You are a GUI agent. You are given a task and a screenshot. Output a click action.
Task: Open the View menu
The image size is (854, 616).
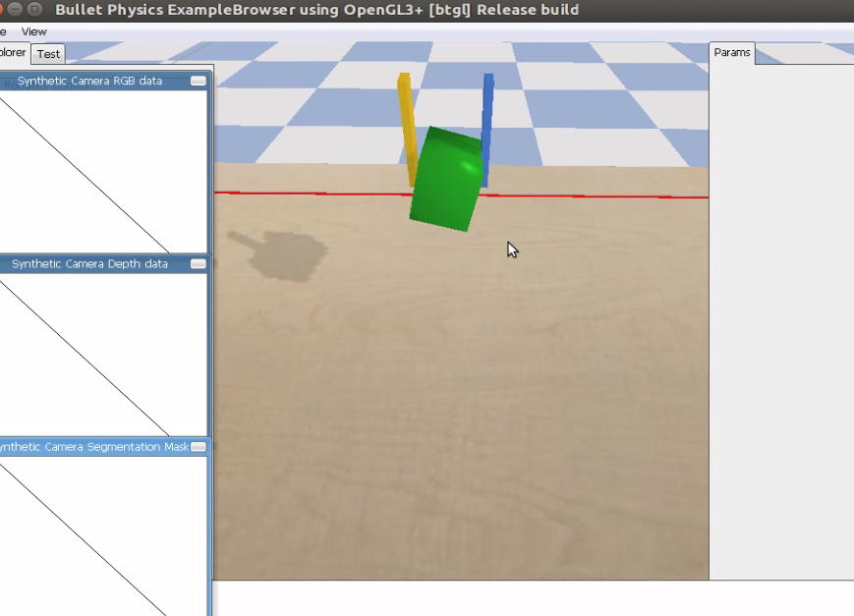pos(33,31)
